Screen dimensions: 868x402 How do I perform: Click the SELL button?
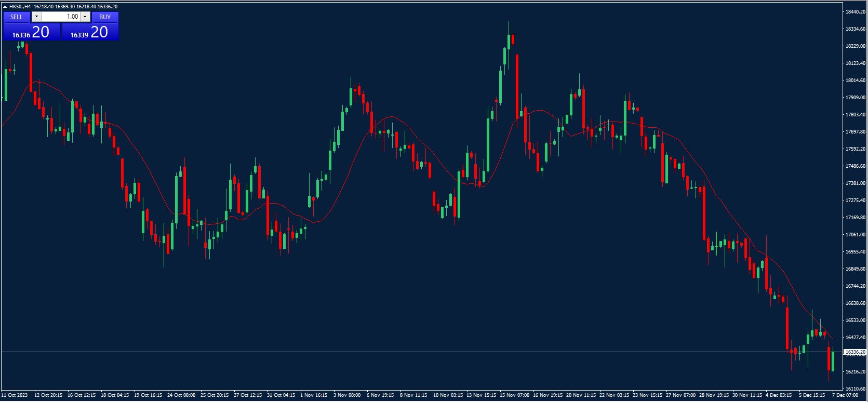tap(17, 17)
